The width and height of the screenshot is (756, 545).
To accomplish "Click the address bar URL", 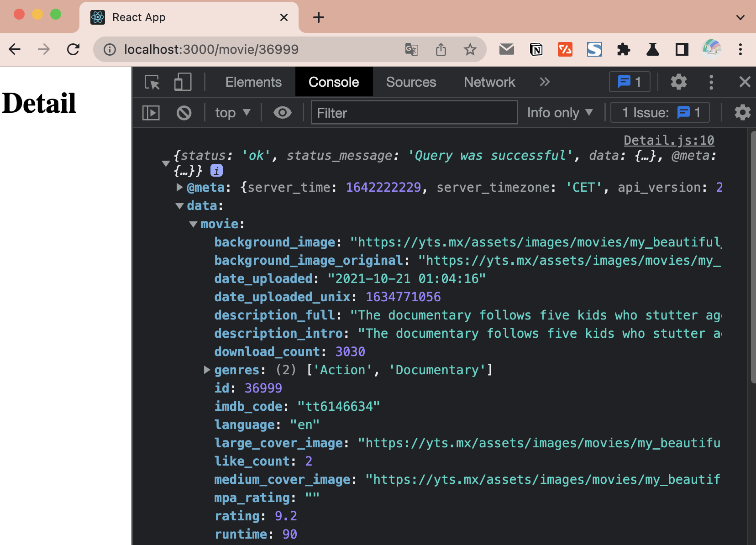I will [211, 49].
